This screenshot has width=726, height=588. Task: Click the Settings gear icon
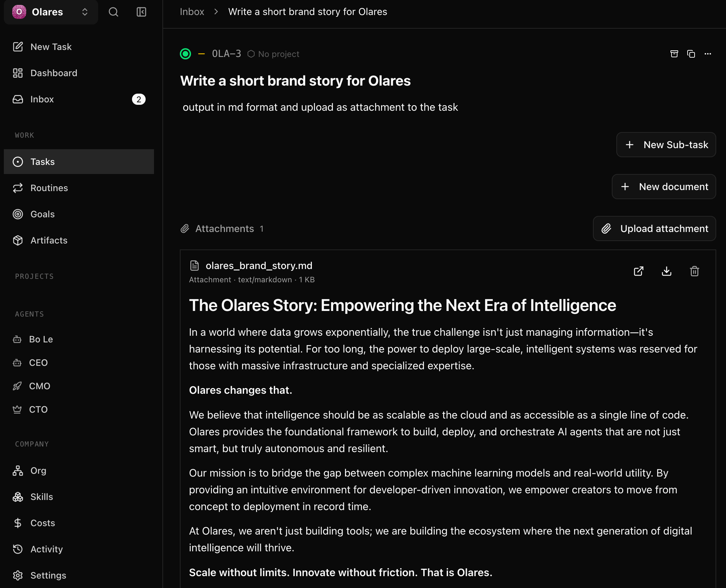tap(18, 575)
